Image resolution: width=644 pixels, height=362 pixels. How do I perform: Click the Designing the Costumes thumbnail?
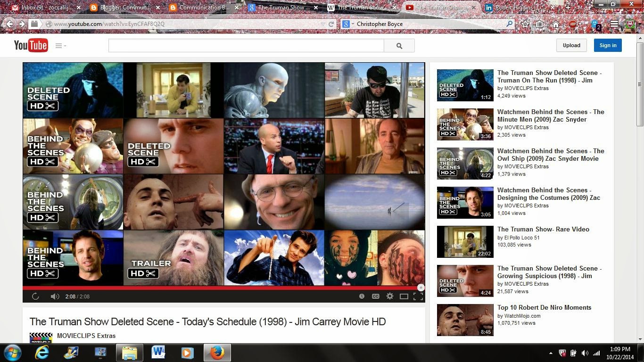tap(465, 203)
